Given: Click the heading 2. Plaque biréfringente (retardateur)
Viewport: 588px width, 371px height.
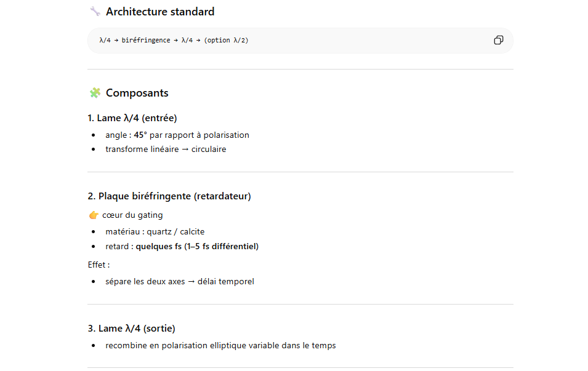Looking at the screenshot, I should pos(169,196).
